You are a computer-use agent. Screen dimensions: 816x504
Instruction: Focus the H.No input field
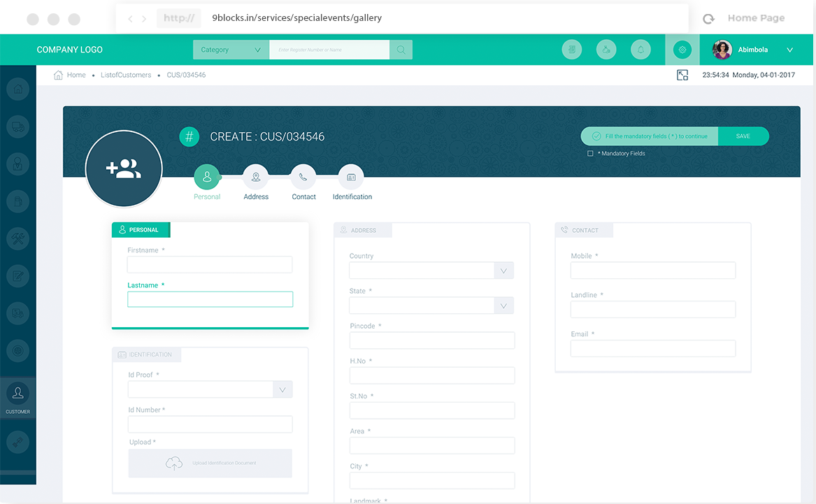tap(432, 375)
